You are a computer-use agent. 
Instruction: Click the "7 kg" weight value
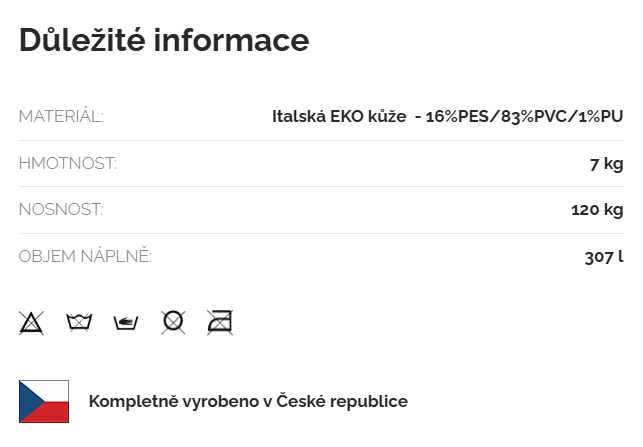coord(606,163)
